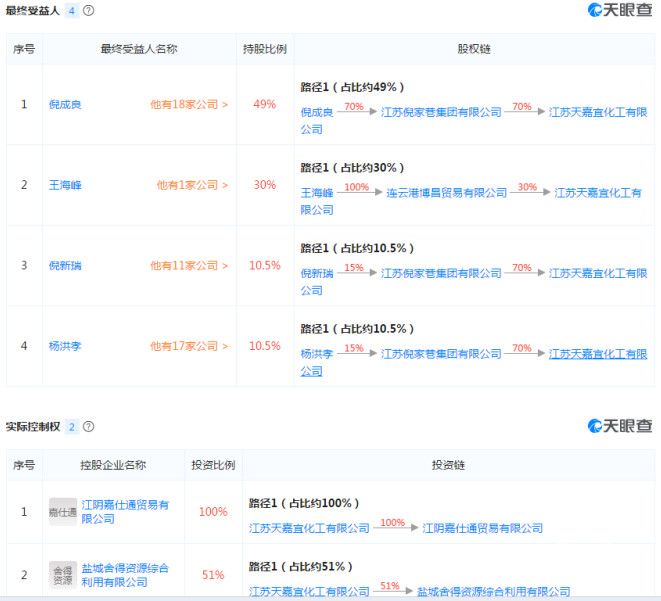This screenshot has height=601, width=661.
Task: Open 盐城舍得资源综合利用有限公司 in holding name column
Action: (x=125, y=575)
